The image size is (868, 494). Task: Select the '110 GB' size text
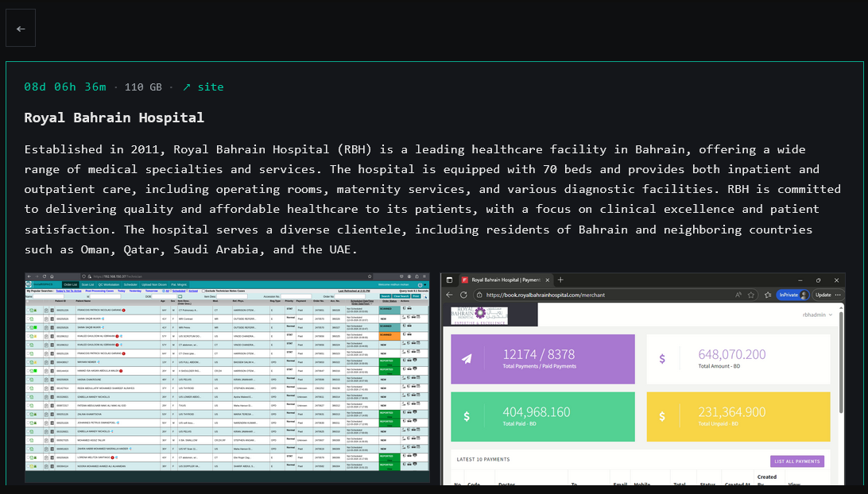click(x=143, y=87)
